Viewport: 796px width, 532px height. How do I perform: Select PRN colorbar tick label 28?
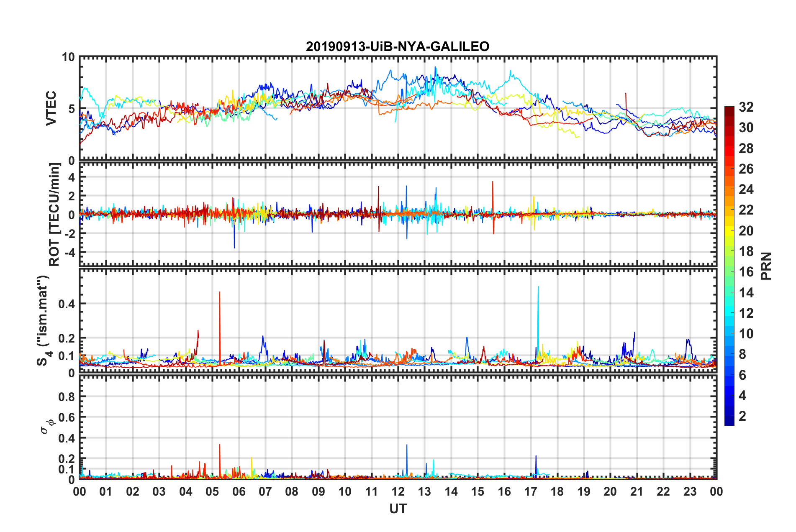(x=746, y=148)
